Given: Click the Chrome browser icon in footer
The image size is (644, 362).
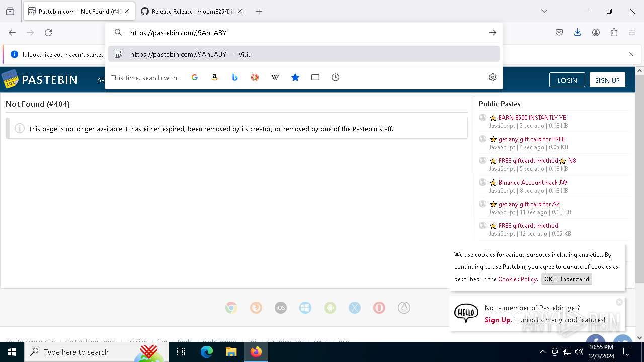Looking at the screenshot, I should [231, 308].
